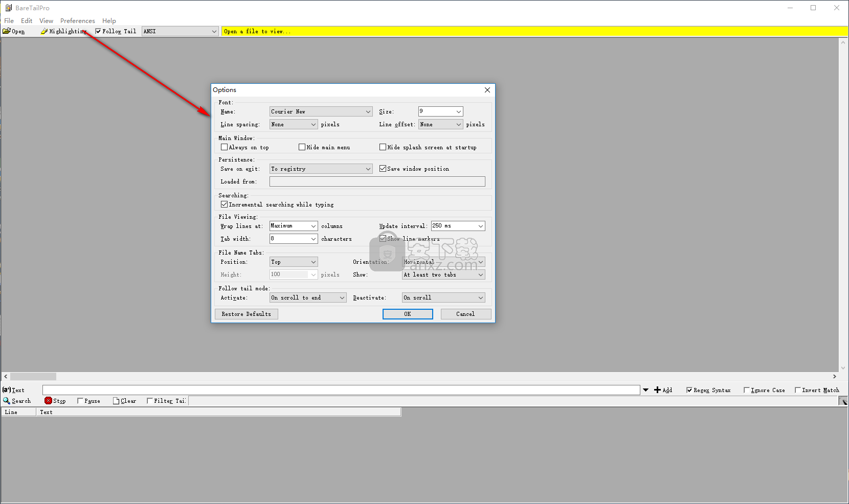Click the Cancel button
849x504 pixels.
click(465, 314)
